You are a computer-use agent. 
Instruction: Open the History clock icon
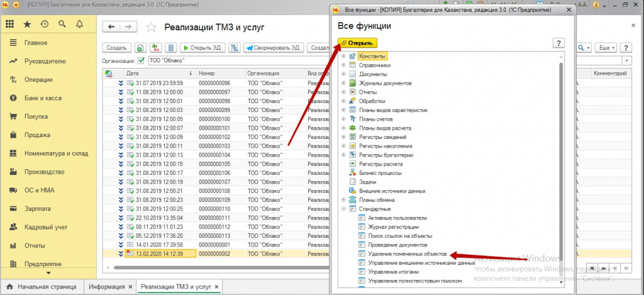pos(45,25)
